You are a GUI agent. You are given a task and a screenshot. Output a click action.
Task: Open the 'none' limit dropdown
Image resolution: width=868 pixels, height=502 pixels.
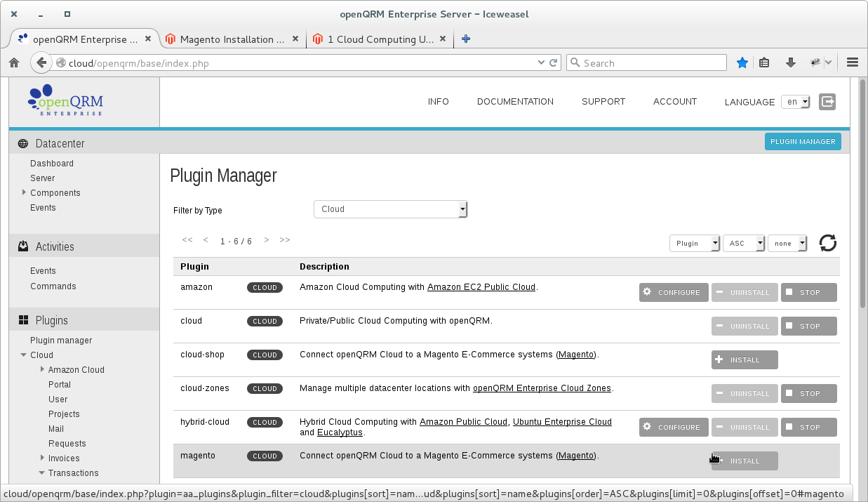coord(787,243)
